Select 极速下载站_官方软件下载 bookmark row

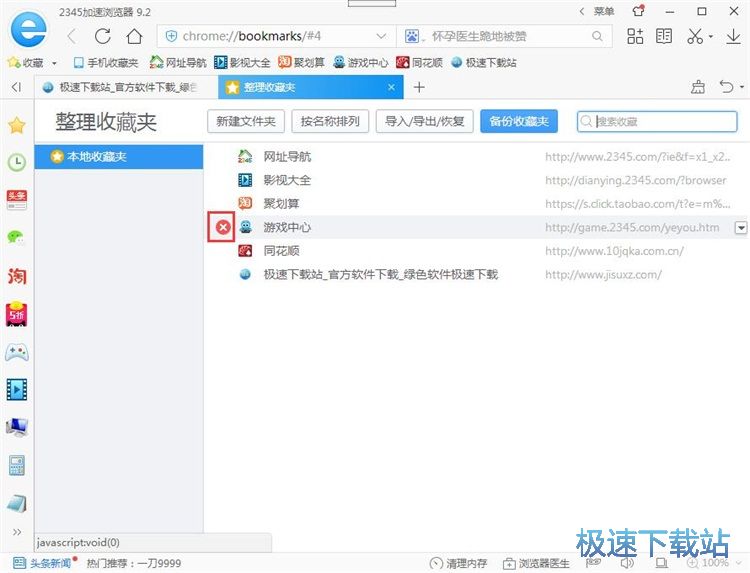click(478, 274)
